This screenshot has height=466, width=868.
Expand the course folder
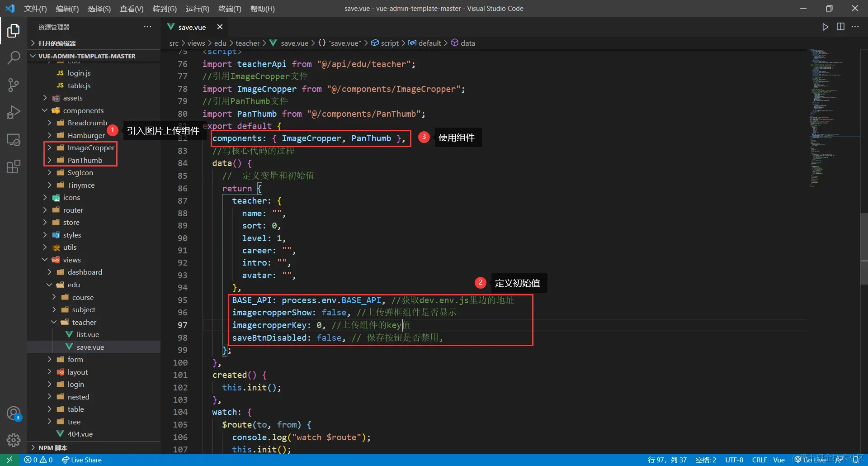(94, 298)
